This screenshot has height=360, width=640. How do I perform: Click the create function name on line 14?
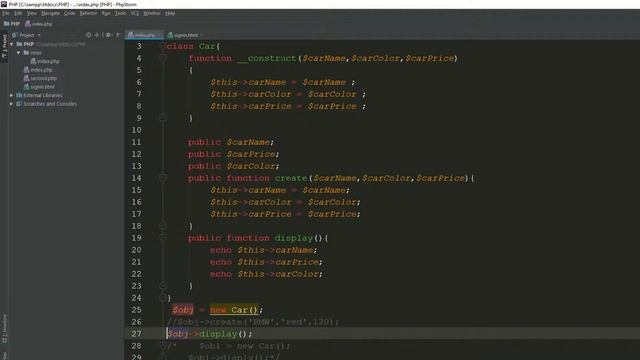pyautogui.click(x=291, y=178)
